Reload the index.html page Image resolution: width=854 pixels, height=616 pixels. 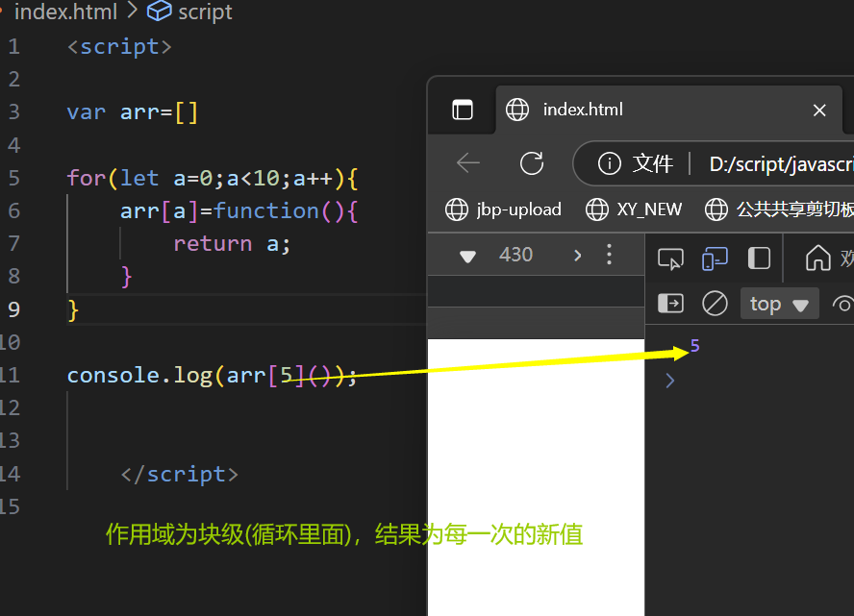[532, 163]
